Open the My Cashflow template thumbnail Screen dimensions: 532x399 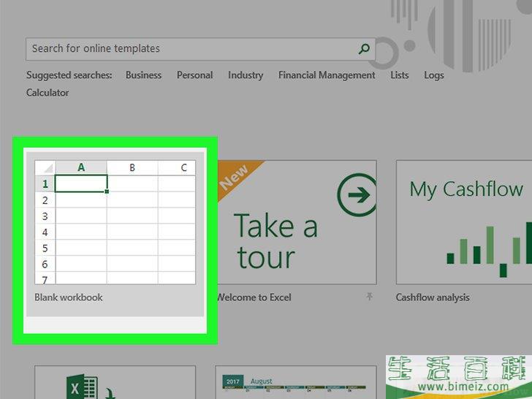coord(464,222)
